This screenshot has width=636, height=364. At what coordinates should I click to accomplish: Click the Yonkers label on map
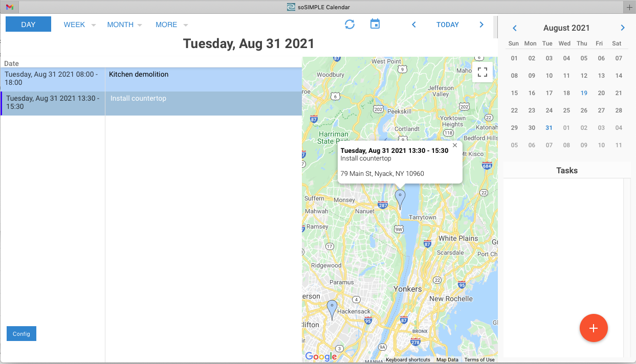coord(408,289)
